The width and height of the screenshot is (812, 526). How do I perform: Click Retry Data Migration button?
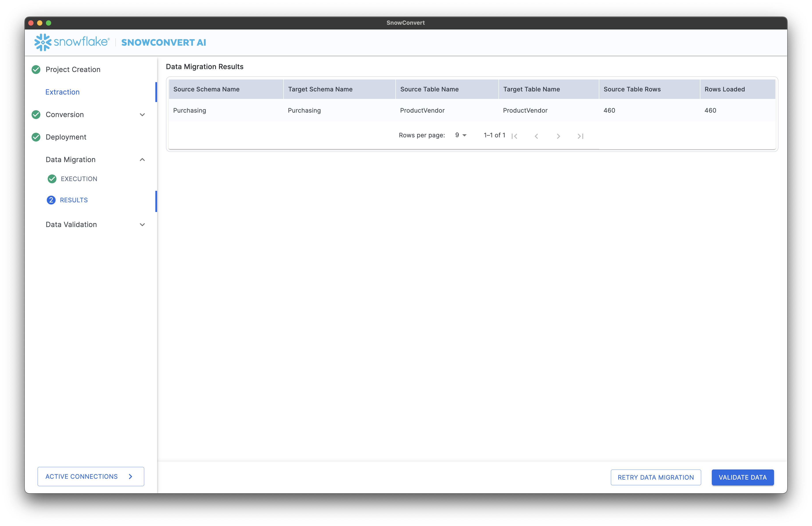point(655,477)
